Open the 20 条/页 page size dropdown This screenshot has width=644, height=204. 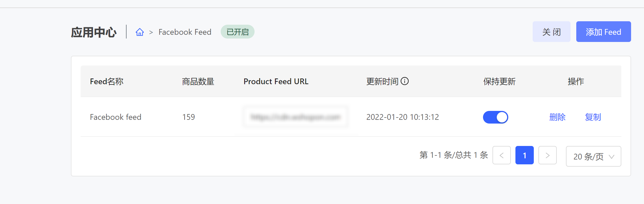point(593,156)
